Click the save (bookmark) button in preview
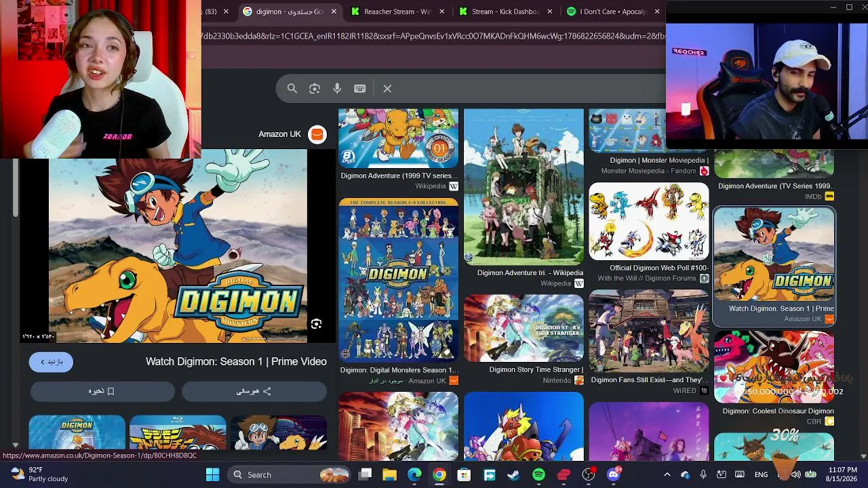Image resolution: width=868 pixels, height=488 pixels. [x=102, y=391]
